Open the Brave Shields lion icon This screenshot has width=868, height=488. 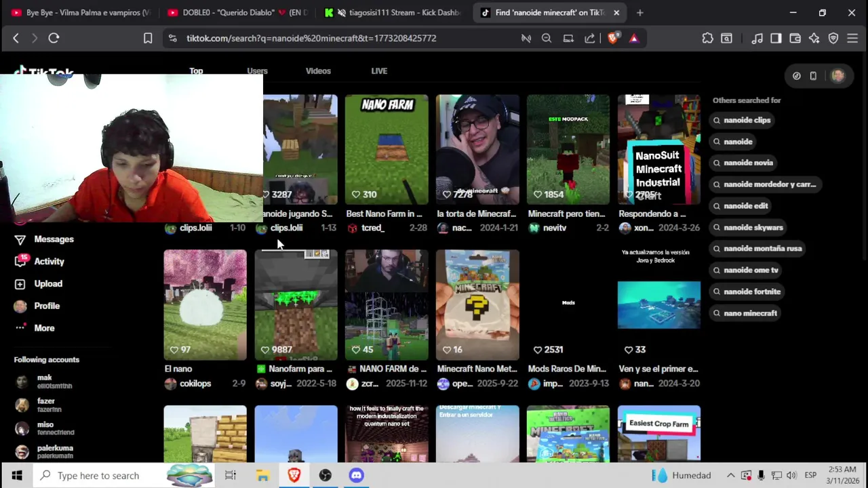pyautogui.click(x=612, y=38)
